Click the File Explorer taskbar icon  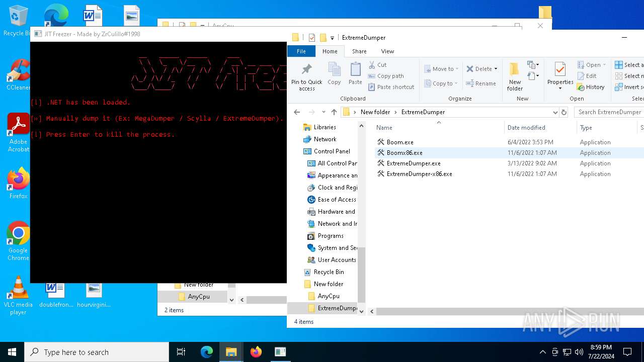[x=231, y=352]
